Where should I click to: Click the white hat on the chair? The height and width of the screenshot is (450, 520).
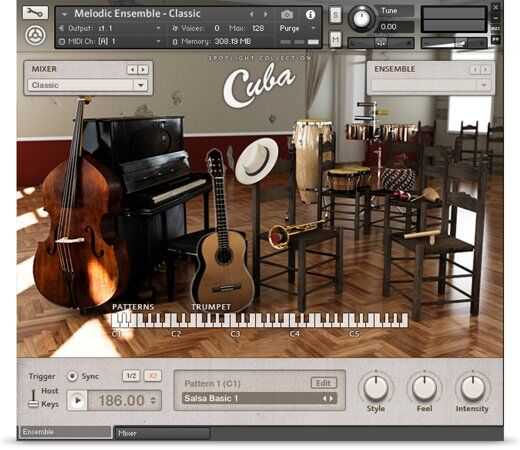pos(257,161)
